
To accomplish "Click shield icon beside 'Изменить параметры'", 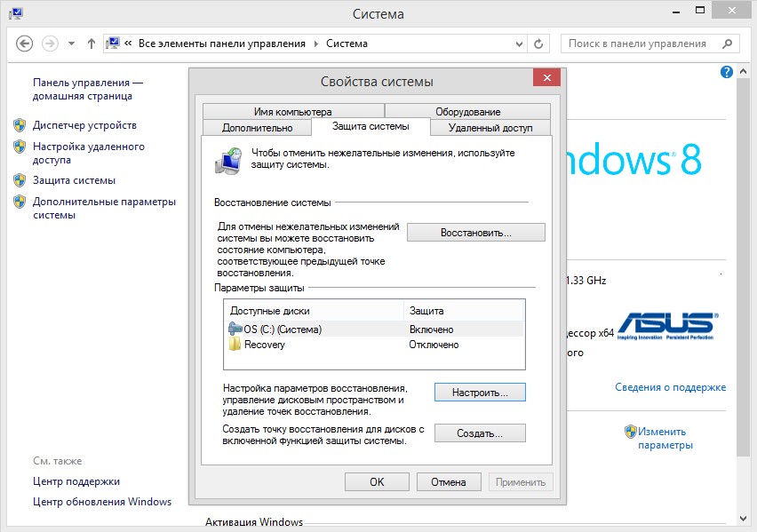I will coord(631,431).
